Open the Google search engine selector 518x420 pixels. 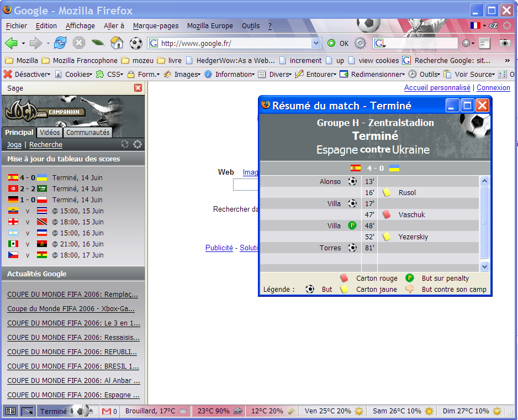tap(379, 43)
